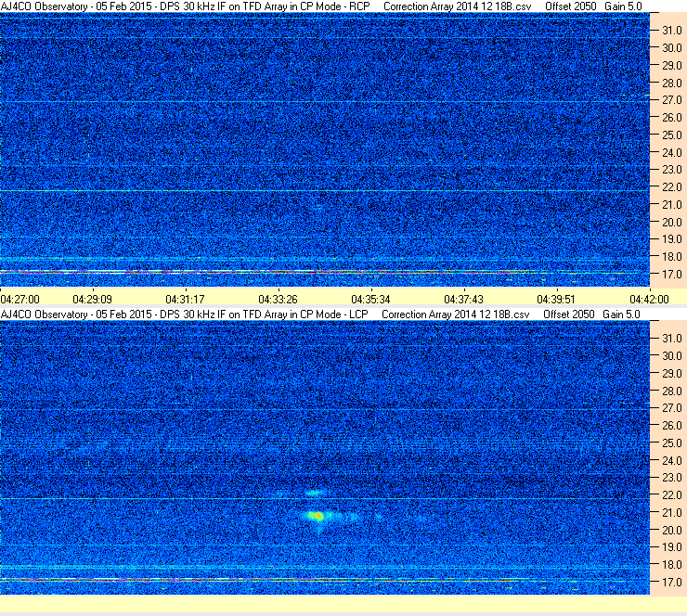
Task: Click the 20.0 frequency label in LCP panel
Action: tap(671, 531)
